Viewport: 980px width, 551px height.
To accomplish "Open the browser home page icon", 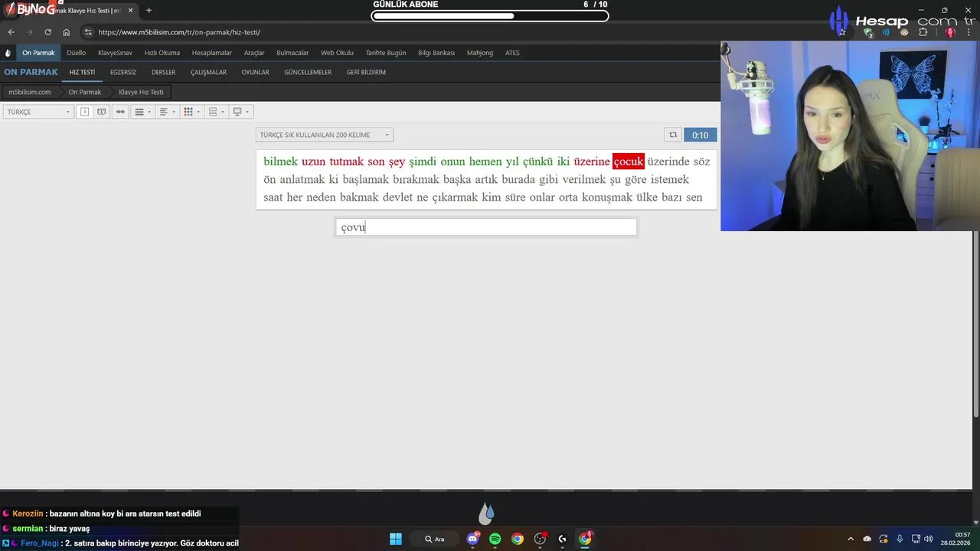I will coord(67,32).
